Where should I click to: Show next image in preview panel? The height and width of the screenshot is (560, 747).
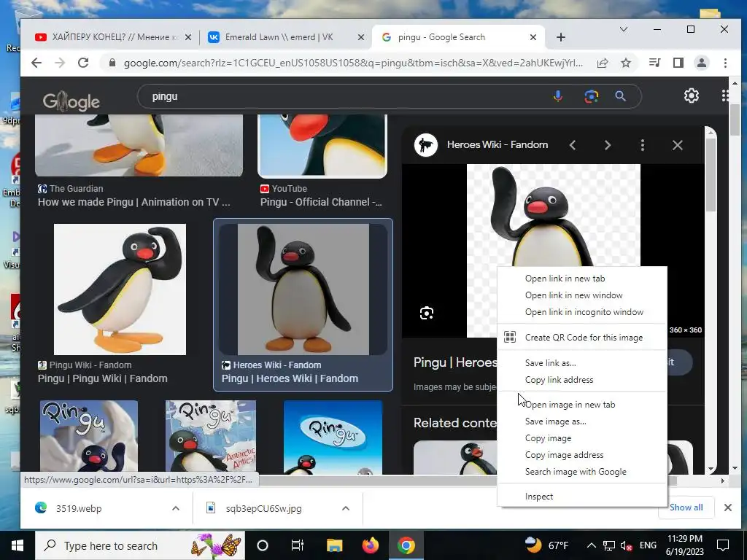[608, 145]
